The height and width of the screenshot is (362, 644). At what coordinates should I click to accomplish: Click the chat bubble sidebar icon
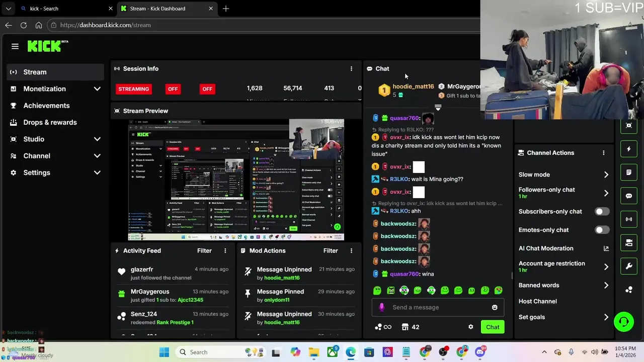(x=629, y=196)
